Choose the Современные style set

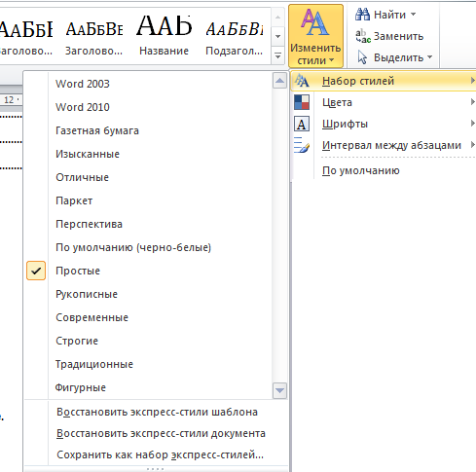(x=92, y=317)
